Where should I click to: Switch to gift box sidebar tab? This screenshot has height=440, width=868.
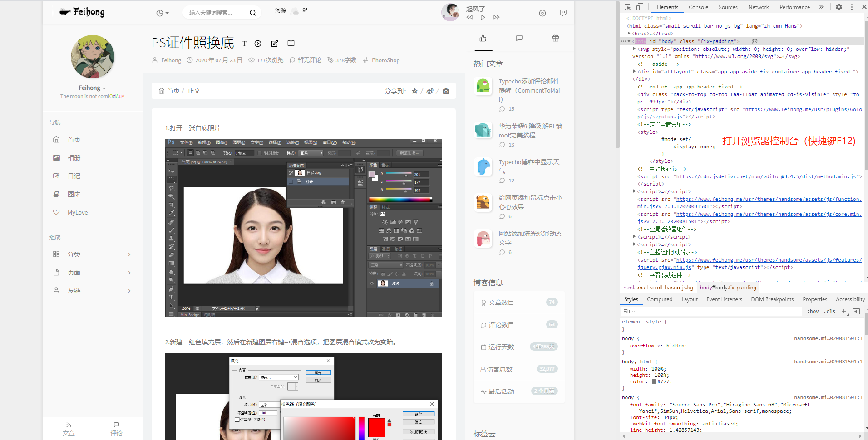point(556,38)
